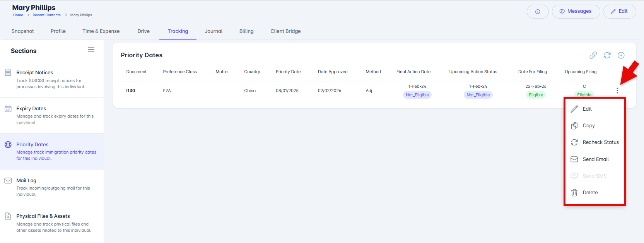Viewport: 644px width, 243px height.
Task: Open Expiry Dates section
Action: click(x=52, y=115)
